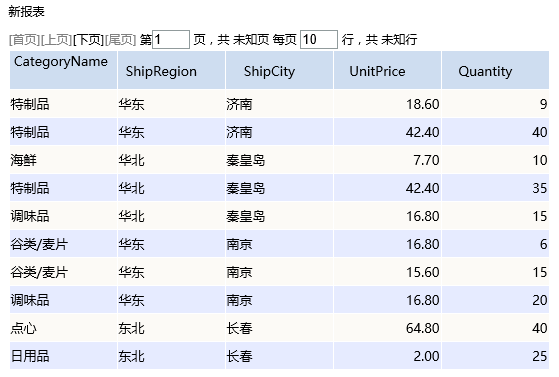Click the 日用品 category cell

tap(63, 356)
